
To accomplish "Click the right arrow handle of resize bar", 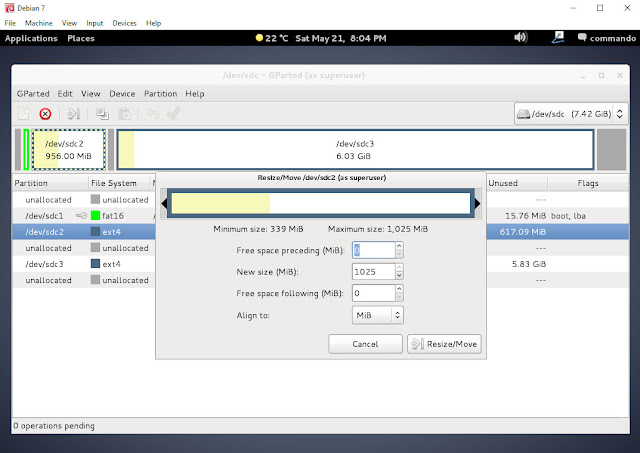I will coord(477,203).
